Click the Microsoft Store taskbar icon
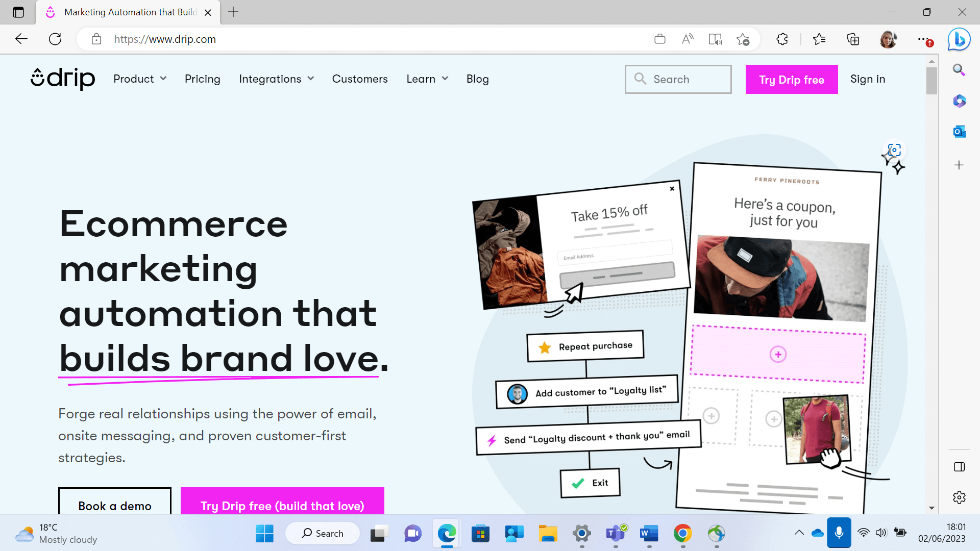This screenshot has height=551, width=980. coord(480,534)
